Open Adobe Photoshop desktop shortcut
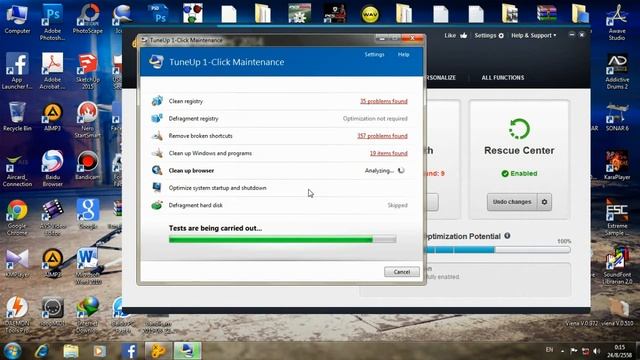Image resolution: width=640 pixels, height=360 pixels. [x=52, y=22]
